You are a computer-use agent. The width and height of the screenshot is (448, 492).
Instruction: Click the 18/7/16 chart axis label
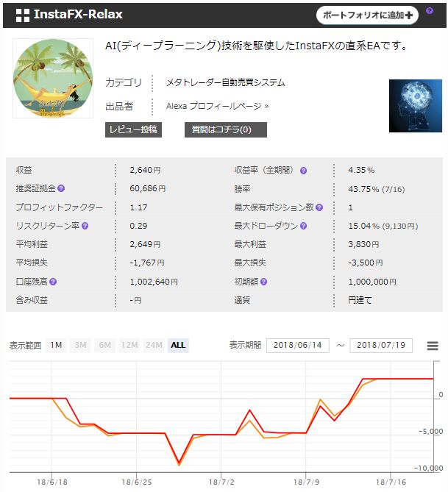(391, 482)
